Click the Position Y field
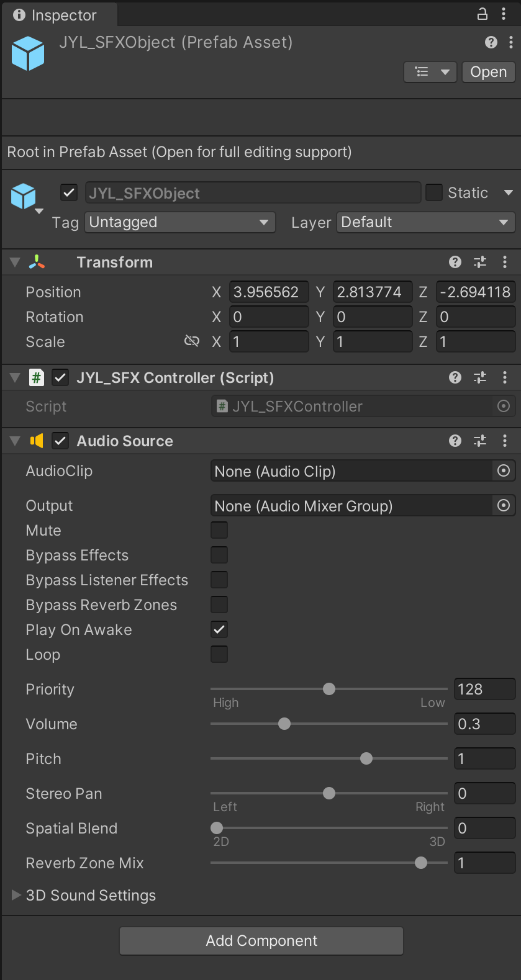Image resolution: width=521 pixels, height=980 pixels. [373, 292]
